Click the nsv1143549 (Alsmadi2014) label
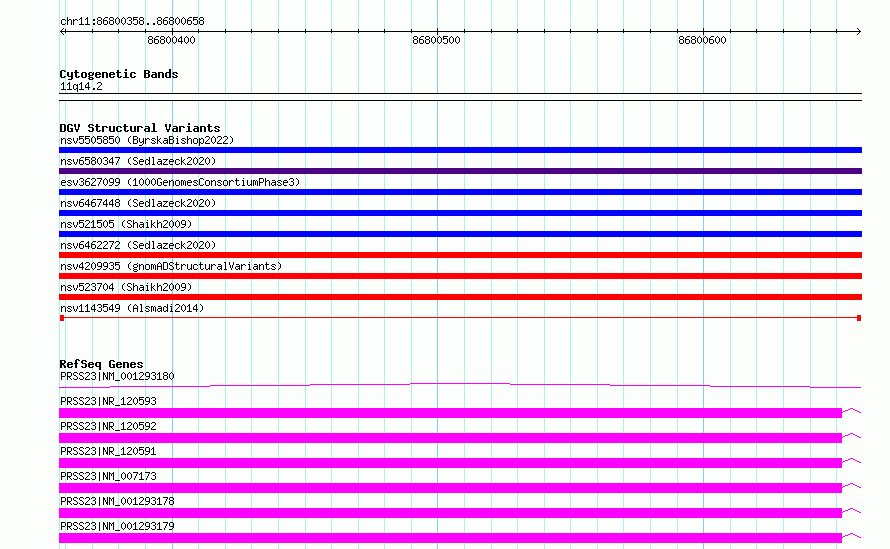The image size is (890, 549). tap(132, 308)
